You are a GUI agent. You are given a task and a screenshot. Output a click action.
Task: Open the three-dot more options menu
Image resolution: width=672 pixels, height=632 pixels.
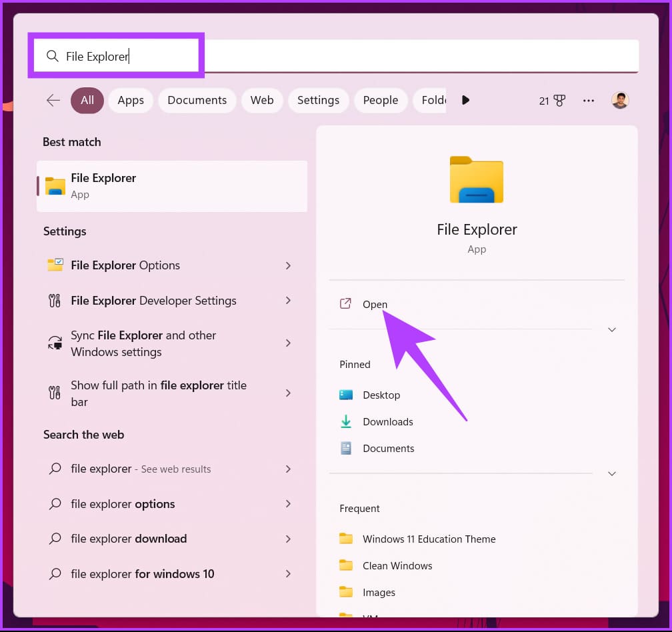coord(589,101)
